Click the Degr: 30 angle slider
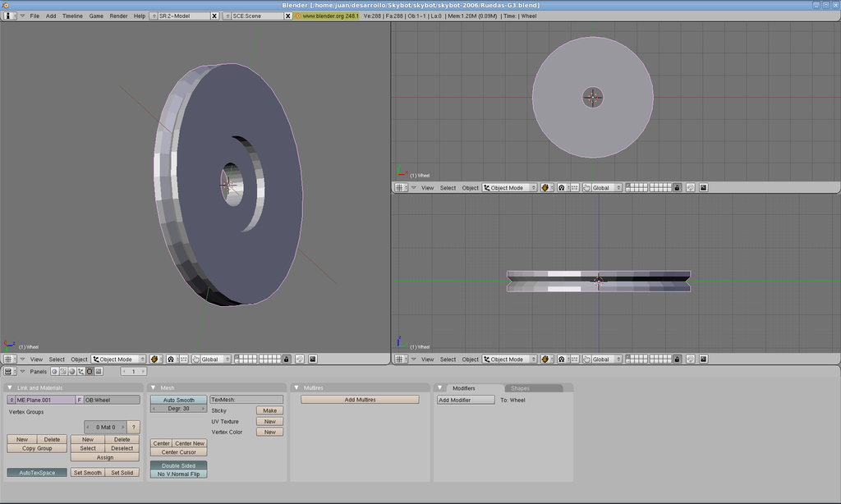841x504 pixels. [x=178, y=409]
